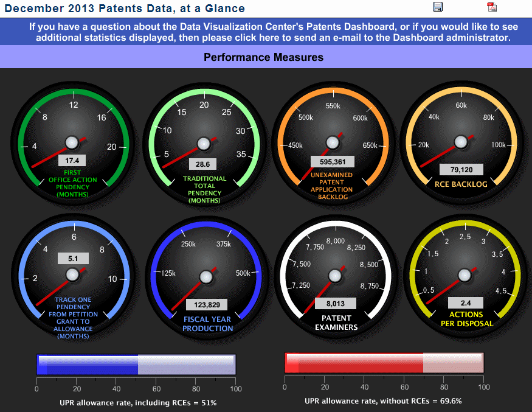Click the Unexamined Patent Application Backlog gauge

333,142
